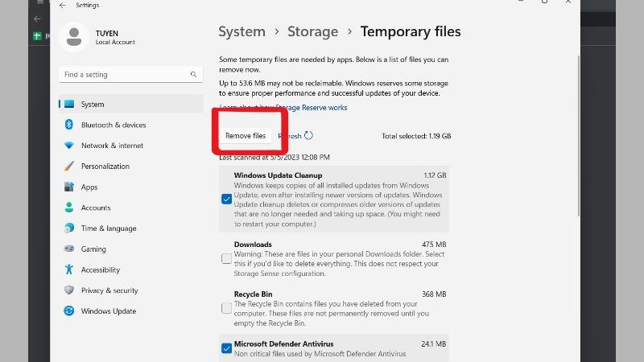
Task: Open Privacy & security settings
Action: point(109,290)
